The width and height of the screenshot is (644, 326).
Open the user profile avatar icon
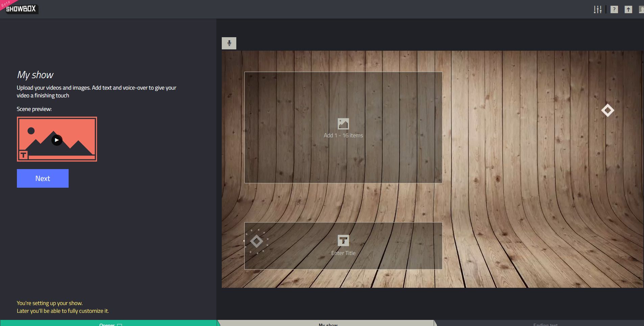[641, 9]
